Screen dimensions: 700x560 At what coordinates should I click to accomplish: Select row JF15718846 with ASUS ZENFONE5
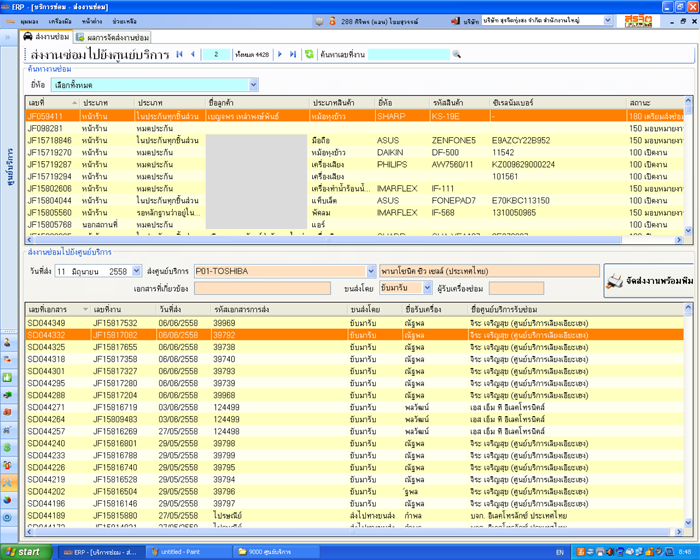(x=354, y=140)
